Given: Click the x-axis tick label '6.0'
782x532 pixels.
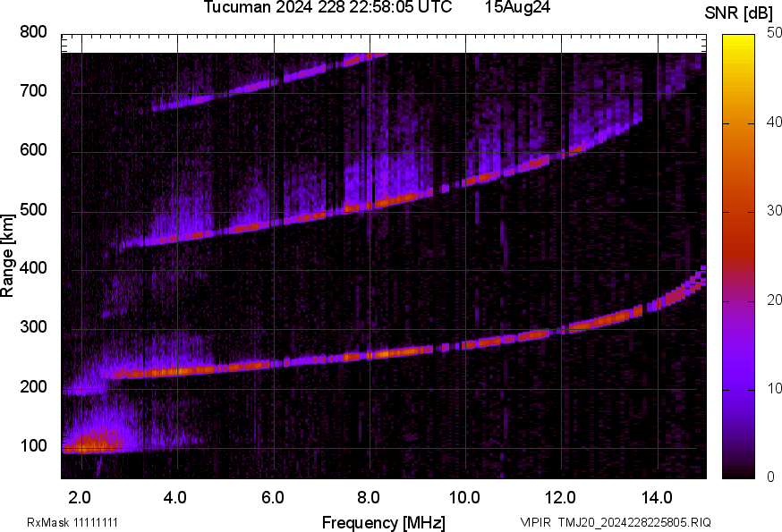Looking at the screenshot, I should coord(272,497).
